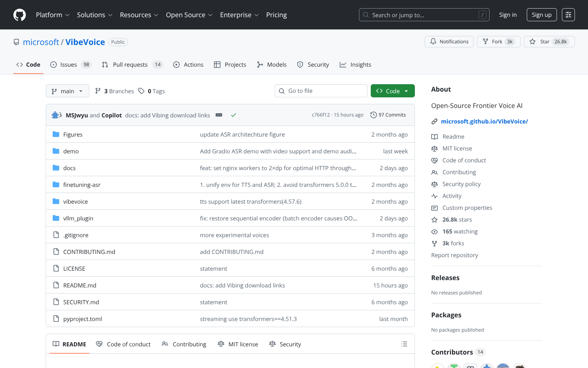Click the Sign up button

tap(541, 15)
